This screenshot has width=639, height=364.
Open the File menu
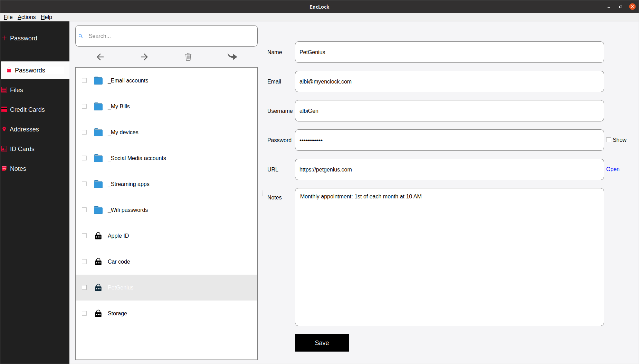coord(8,17)
